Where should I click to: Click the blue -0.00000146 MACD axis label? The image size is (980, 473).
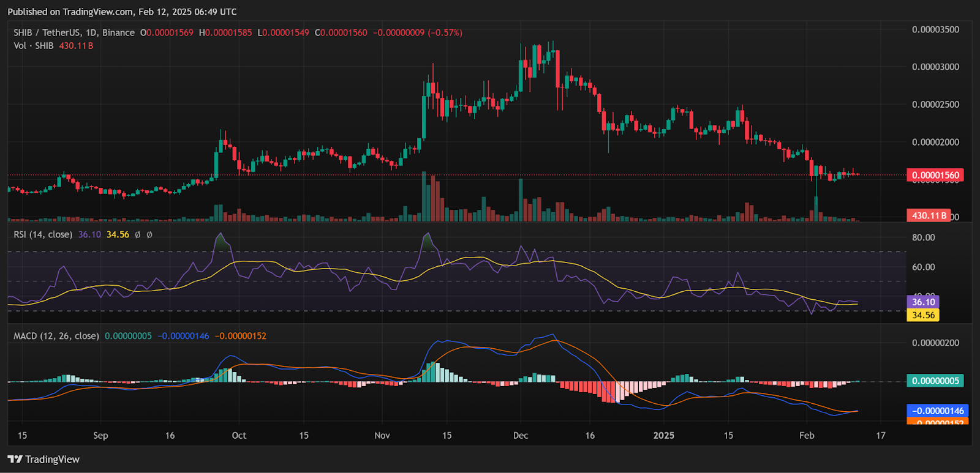tap(937, 411)
